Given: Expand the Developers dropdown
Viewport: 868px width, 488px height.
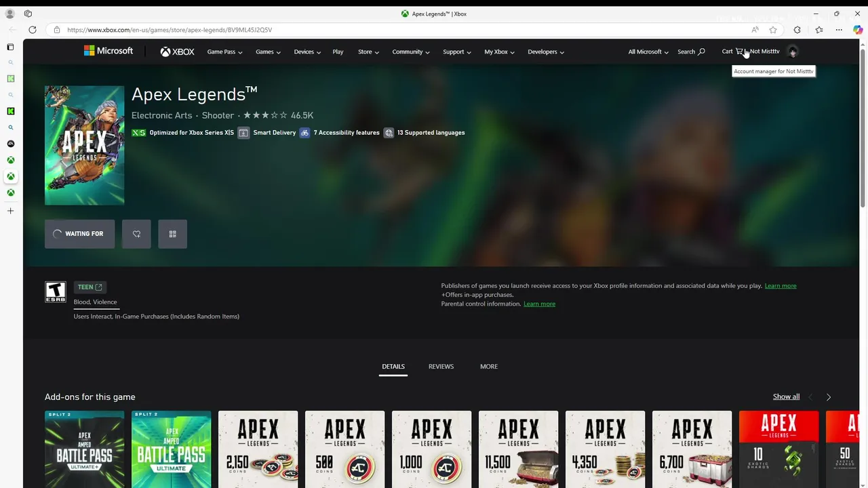Looking at the screenshot, I should [x=546, y=52].
